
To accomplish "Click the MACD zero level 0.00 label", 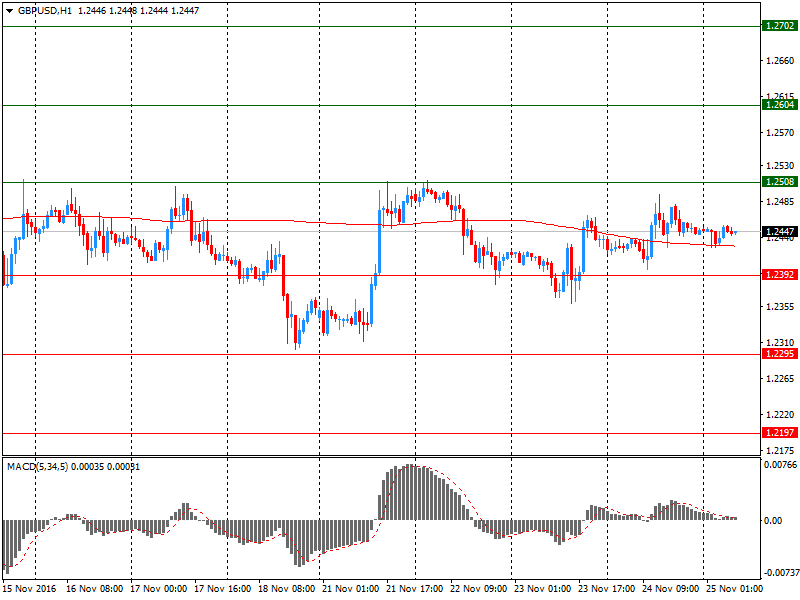I will (773, 520).
